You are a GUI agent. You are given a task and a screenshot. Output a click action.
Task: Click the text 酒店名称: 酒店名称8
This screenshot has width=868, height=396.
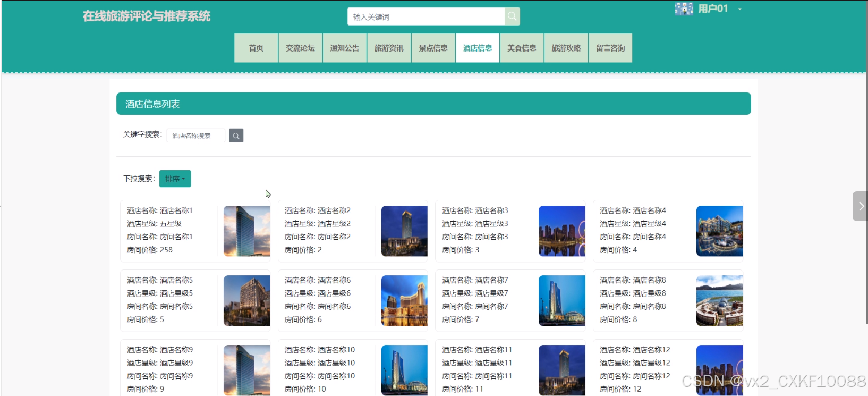click(633, 280)
